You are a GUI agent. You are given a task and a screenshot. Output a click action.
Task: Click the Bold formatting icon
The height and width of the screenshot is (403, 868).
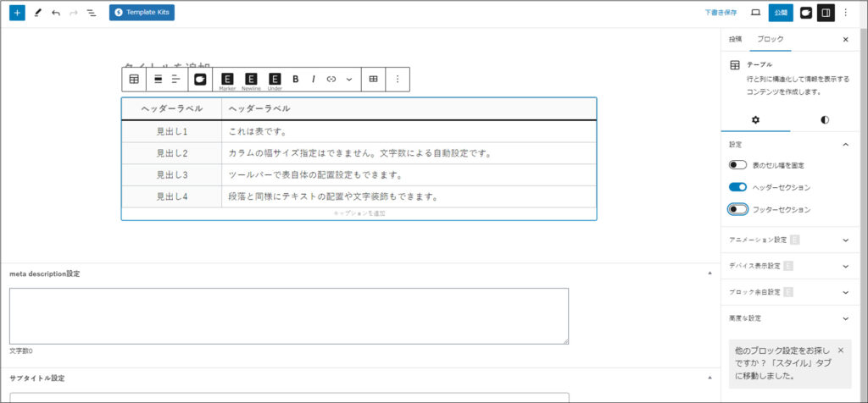(296, 79)
